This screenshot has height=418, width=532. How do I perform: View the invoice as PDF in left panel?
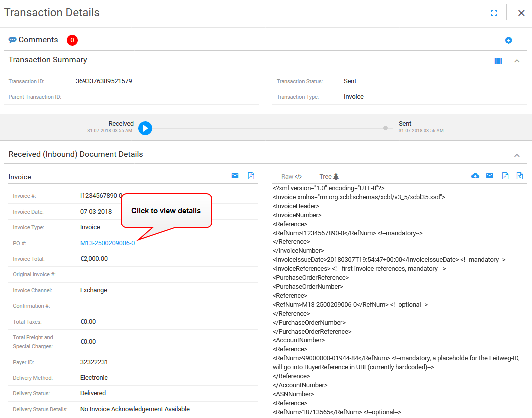tap(251, 176)
